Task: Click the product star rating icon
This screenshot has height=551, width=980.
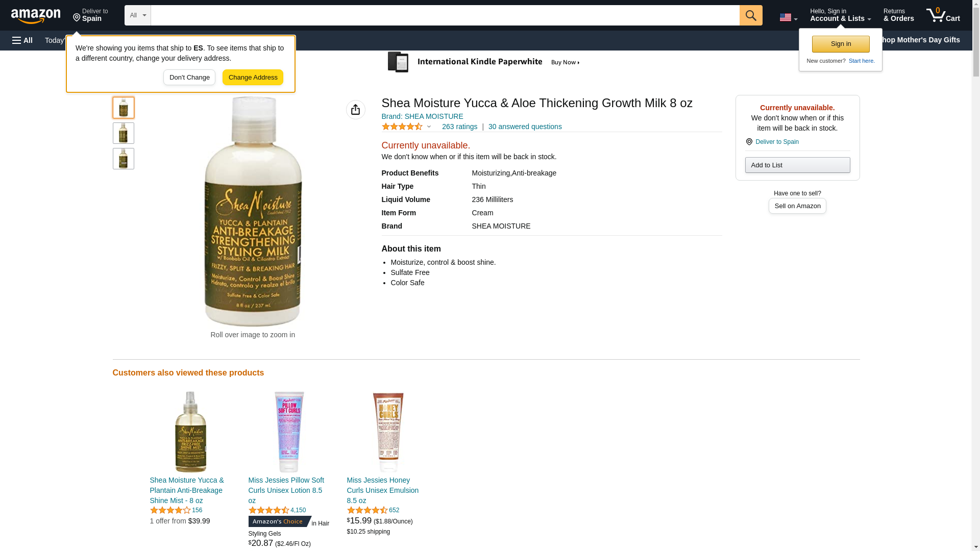Action: point(402,127)
